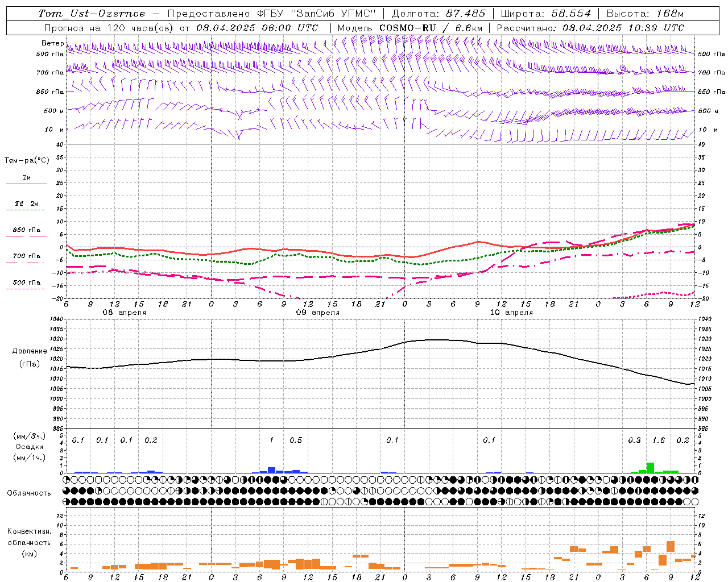Click the '500 м' wind level label on the left
The image size is (728, 582).
(x=55, y=111)
